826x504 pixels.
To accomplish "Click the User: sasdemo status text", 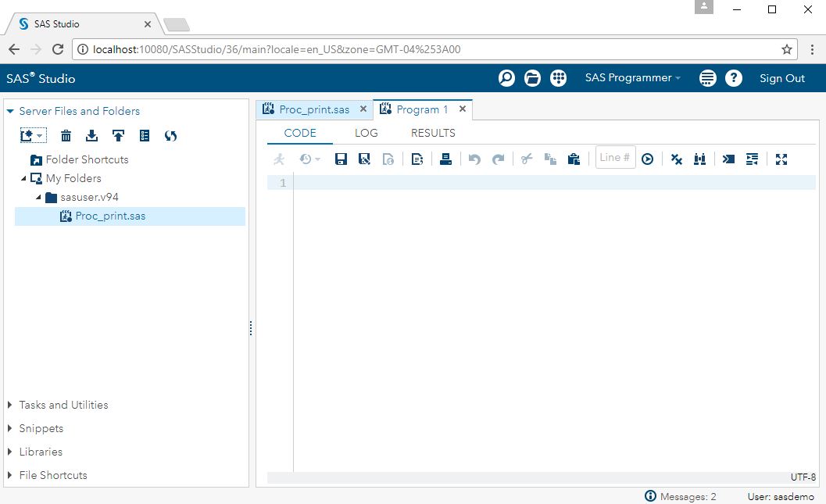I will [x=781, y=496].
